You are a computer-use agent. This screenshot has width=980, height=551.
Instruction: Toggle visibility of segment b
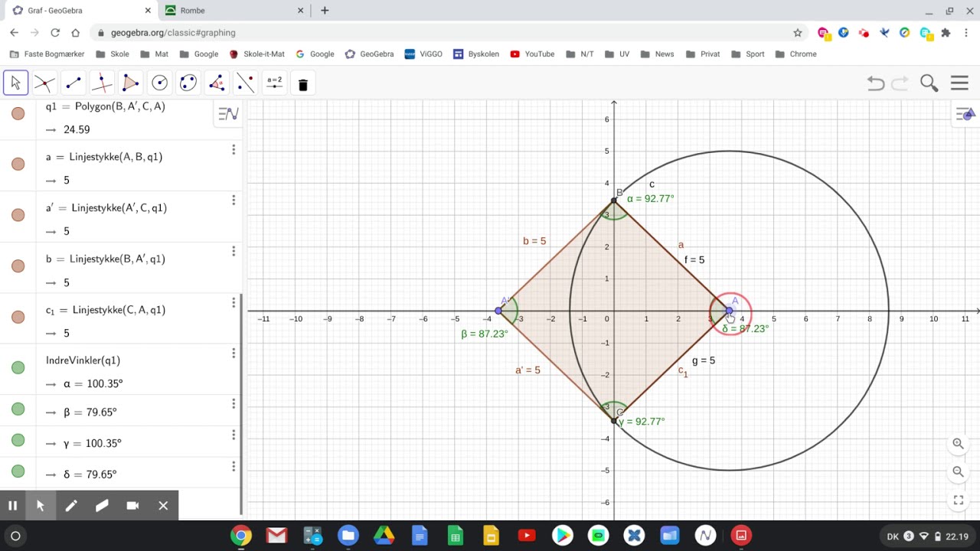click(x=18, y=266)
